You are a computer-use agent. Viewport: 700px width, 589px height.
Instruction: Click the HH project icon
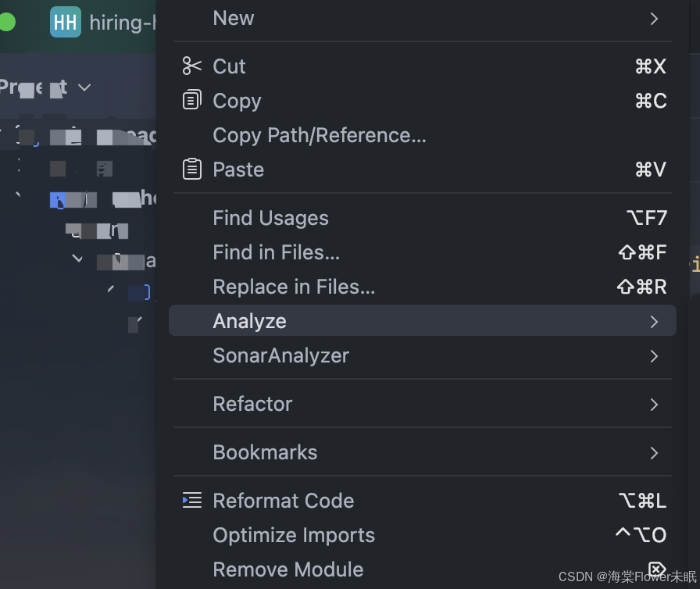[66, 23]
